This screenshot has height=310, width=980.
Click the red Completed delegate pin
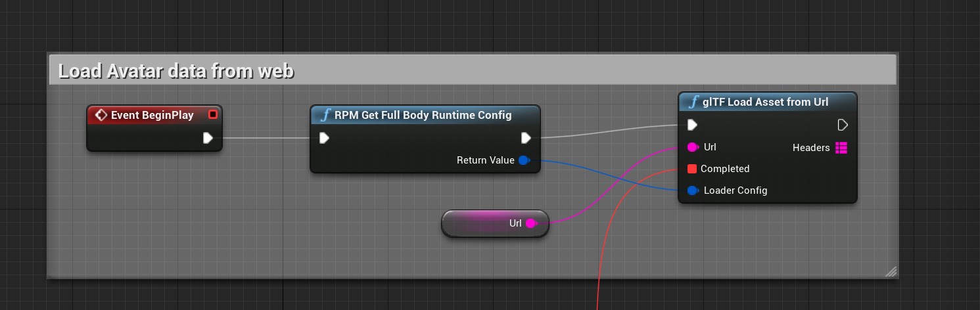point(691,169)
